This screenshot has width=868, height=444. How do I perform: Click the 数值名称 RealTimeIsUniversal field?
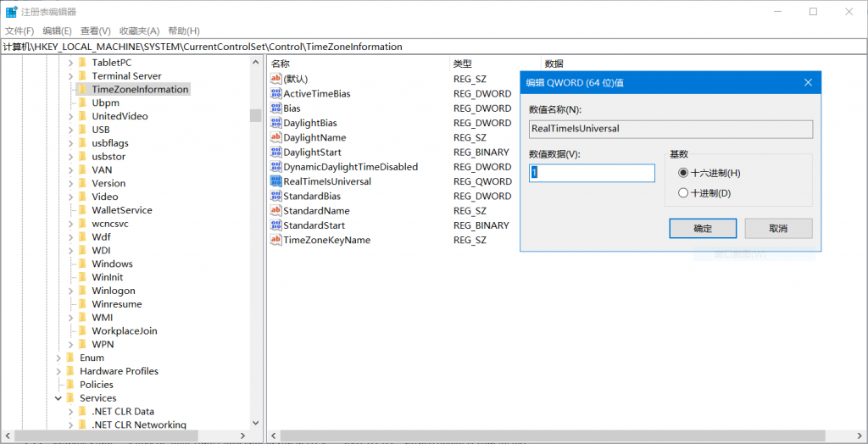[x=671, y=129]
